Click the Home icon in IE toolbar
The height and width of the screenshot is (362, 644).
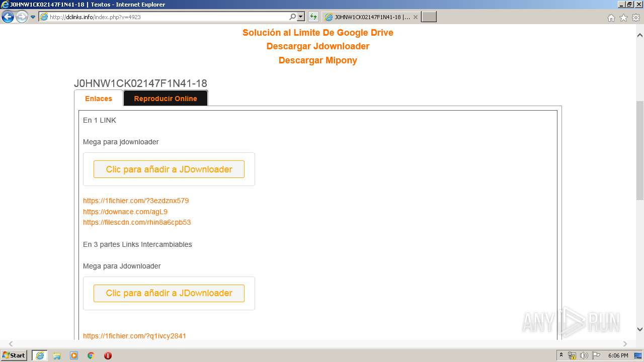611,18
